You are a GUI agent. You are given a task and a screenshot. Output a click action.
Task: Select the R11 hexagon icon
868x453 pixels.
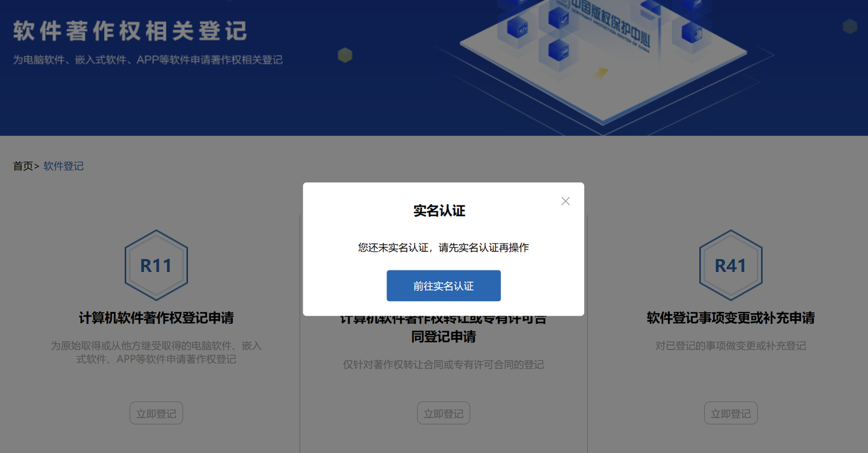(156, 265)
